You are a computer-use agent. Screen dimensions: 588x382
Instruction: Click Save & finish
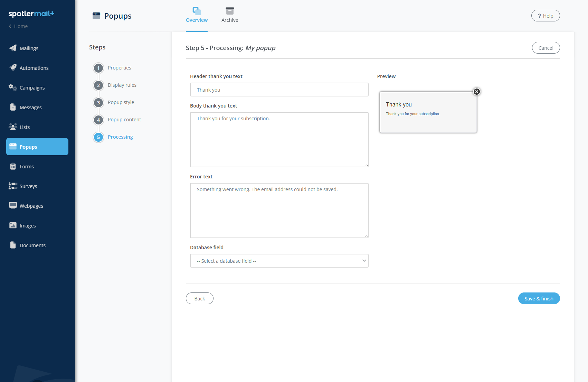pos(539,298)
